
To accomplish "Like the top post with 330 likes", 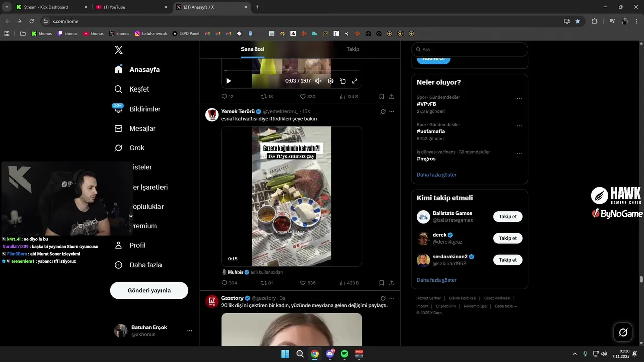I will (x=308, y=96).
